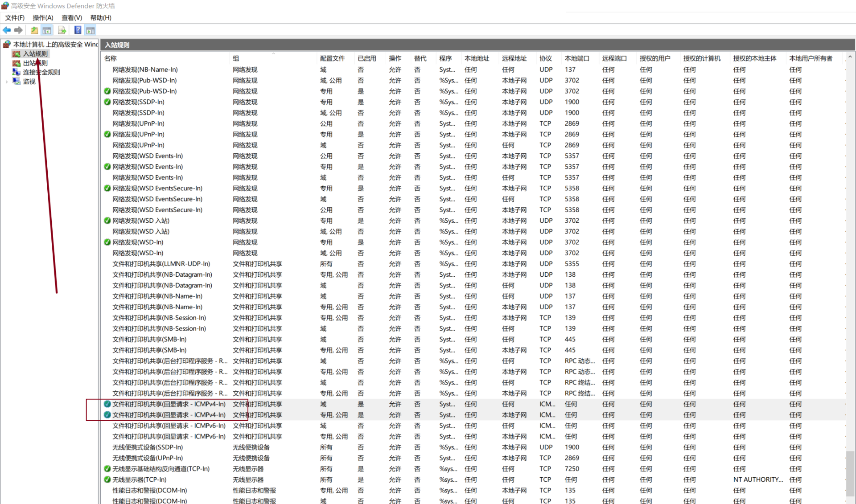
Task: Sort by the 已启用 column header
Action: pos(366,58)
